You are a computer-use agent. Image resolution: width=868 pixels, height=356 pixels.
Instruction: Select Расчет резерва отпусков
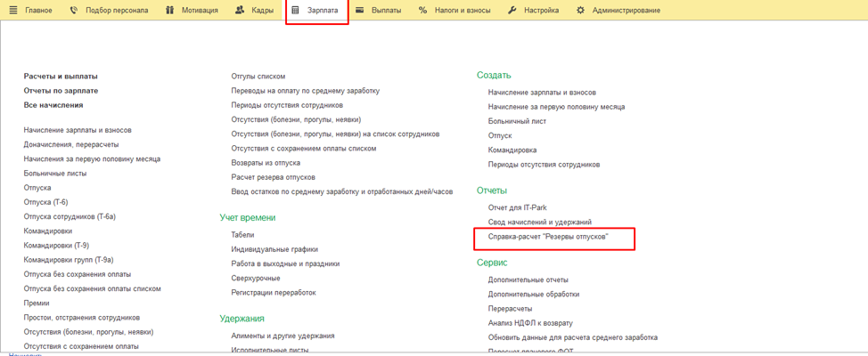click(x=273, y=177)
